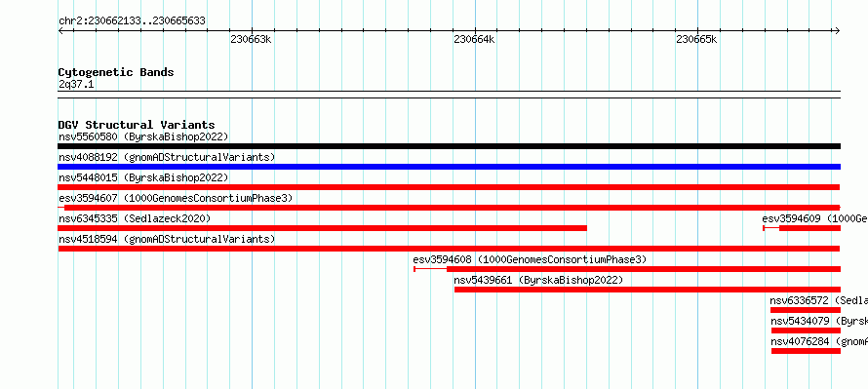This screenshot has width=868, height=389.
Task: Click the 230664k ruler tick label
Action: tap(474, 40)
